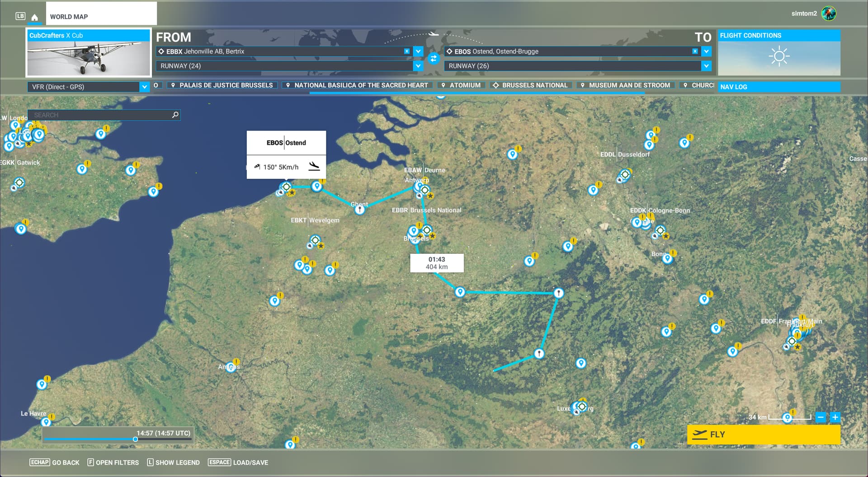The height and width of the screenshot is (477, 868).
Task: Expand the departure airport dropdown
Action: pos(418,51)
